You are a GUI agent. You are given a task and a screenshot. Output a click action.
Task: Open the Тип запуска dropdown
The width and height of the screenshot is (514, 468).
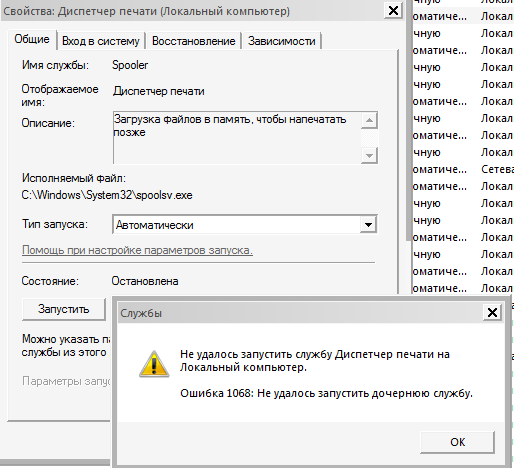[245, 225]
